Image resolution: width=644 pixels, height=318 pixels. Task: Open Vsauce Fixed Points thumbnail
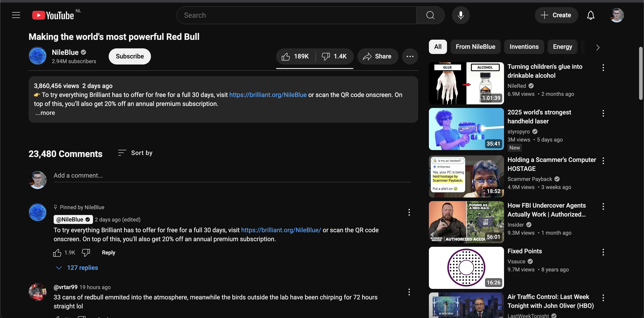tap(466, 268)
